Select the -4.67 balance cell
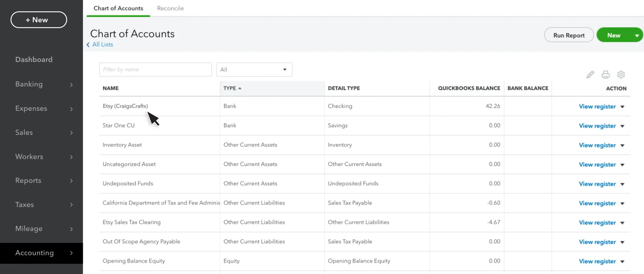 [x=493, y=222]
